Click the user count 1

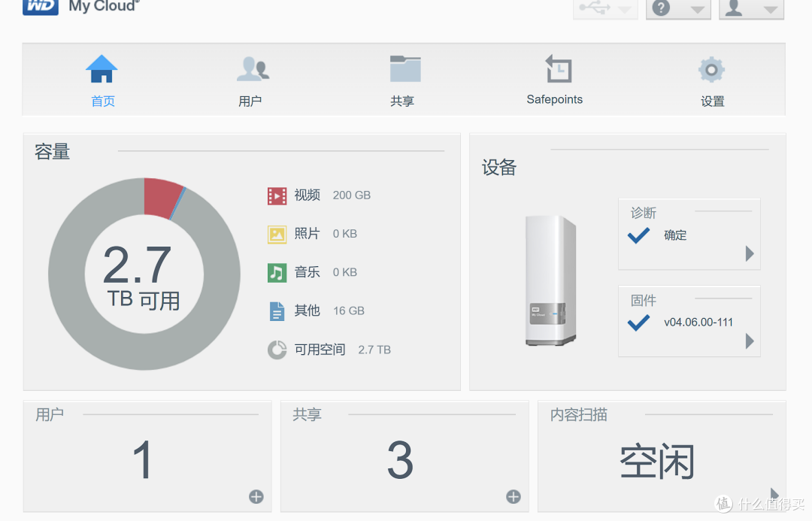pos(142,459)
